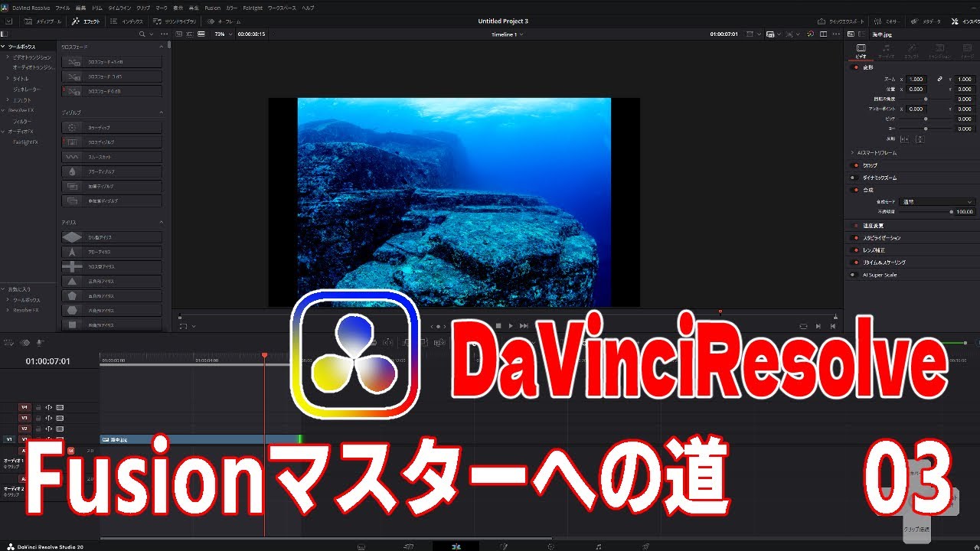Toggle the Effects panel button
Image resolution: width=980 pixels, height=551 pixels.
(x=86, y=21)
